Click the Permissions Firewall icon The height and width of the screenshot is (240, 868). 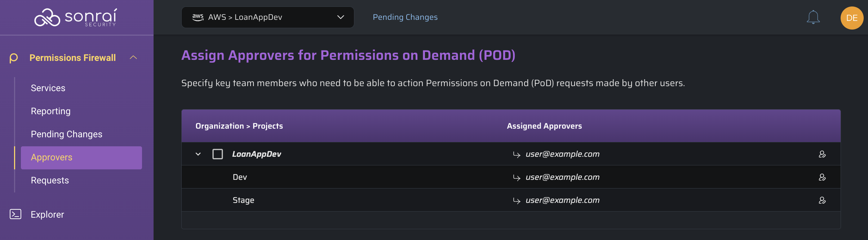coord(14,58)
